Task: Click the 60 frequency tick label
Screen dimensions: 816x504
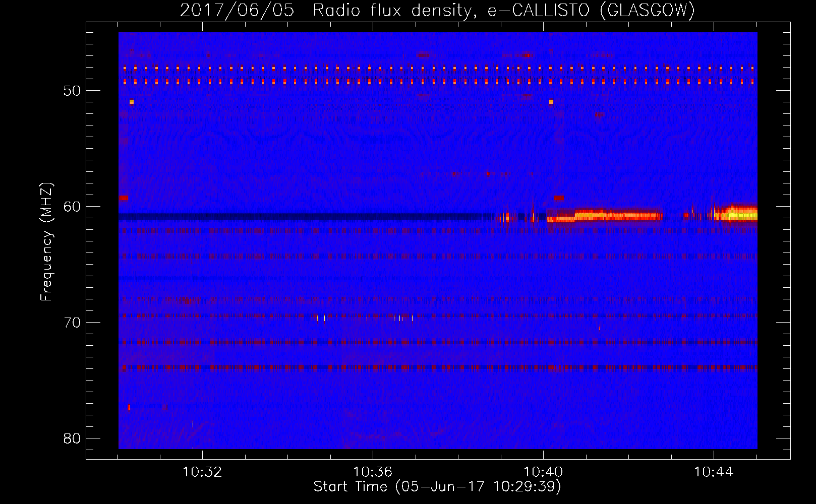Action: coord(72,207)
